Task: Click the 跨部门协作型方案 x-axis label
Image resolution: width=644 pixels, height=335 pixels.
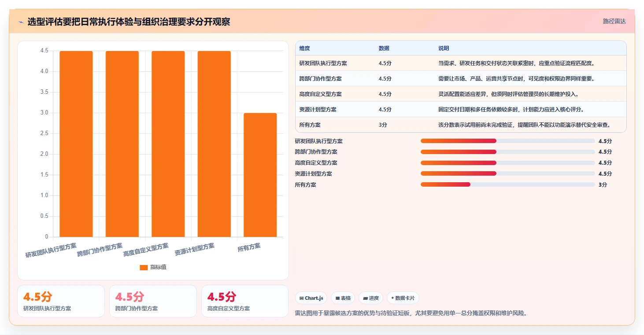Action: coord(100,250)
